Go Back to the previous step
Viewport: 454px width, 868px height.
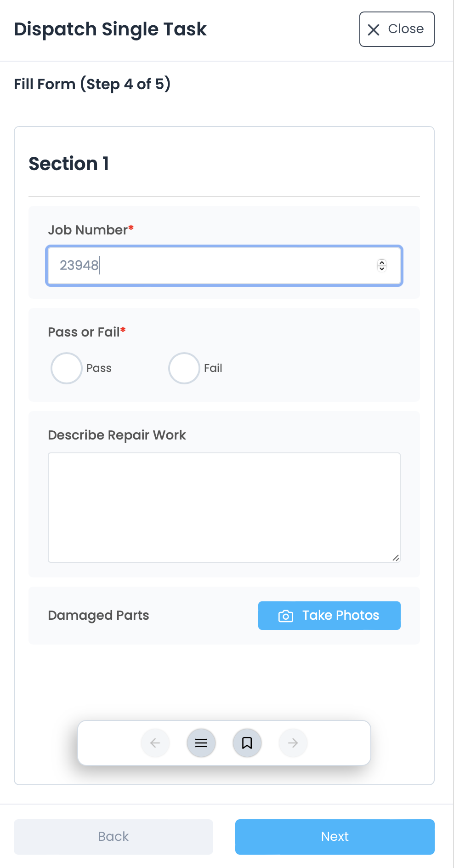coord(113,836)
